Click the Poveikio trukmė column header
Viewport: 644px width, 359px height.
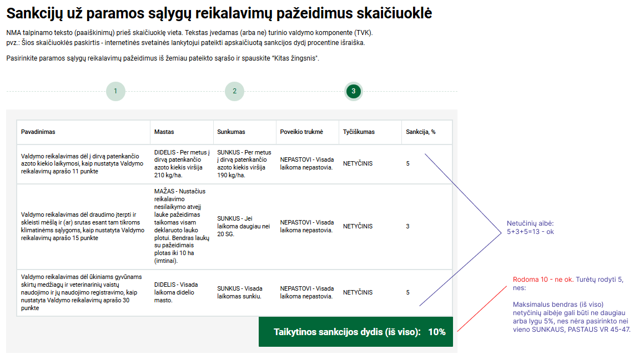click(x=301, y=132)
